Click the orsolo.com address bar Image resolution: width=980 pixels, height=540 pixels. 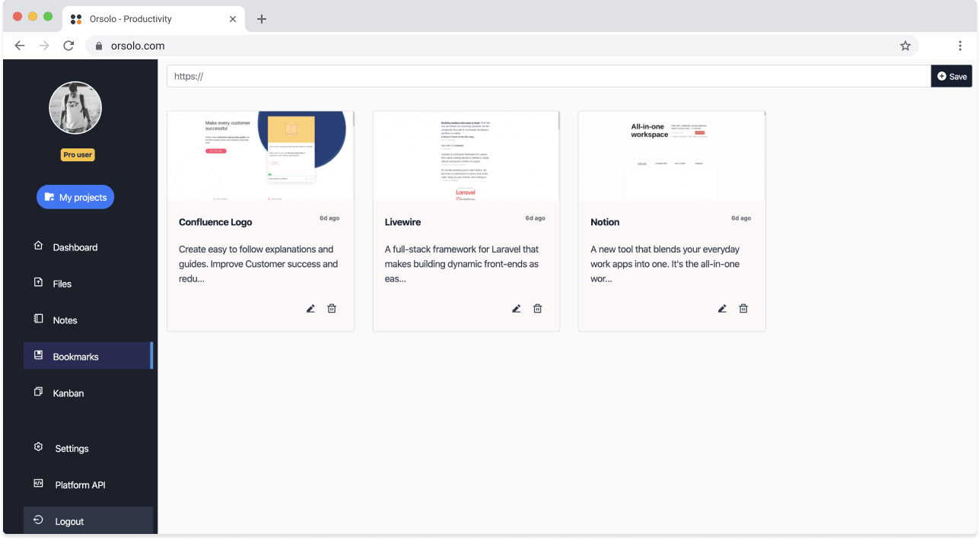[502, 46]
